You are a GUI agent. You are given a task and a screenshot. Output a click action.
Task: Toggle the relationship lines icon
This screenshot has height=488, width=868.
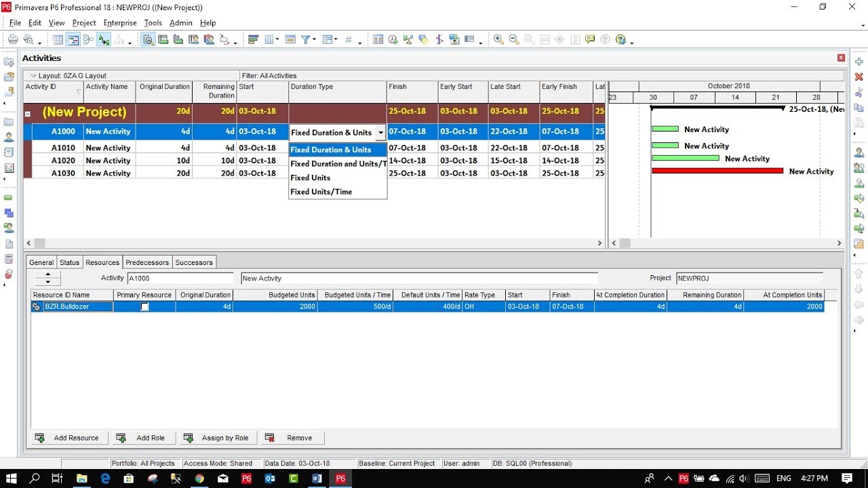click(104, 40)
